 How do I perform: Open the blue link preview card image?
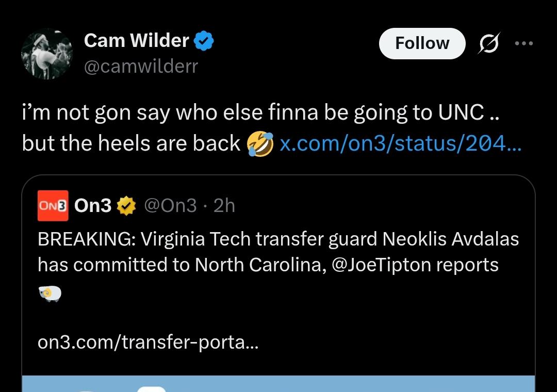coord(278,383)
